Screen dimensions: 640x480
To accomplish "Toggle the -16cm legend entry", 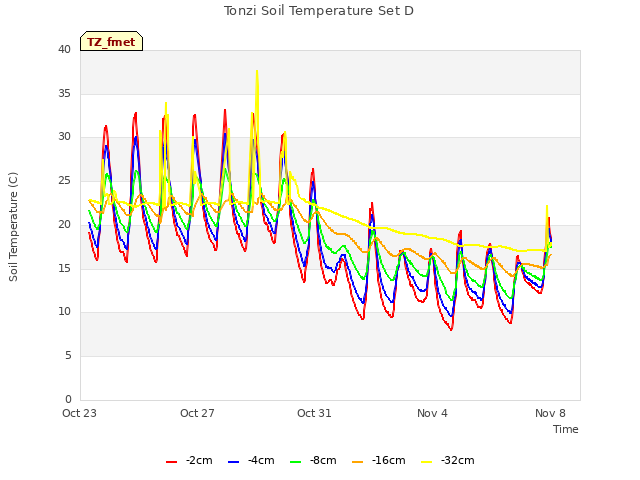I will click(378, 461).
